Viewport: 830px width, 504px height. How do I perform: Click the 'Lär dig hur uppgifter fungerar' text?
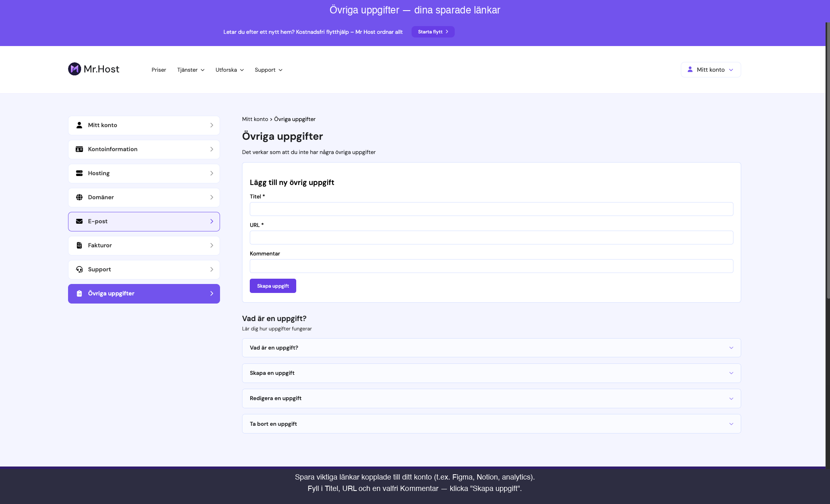(277, 329)
